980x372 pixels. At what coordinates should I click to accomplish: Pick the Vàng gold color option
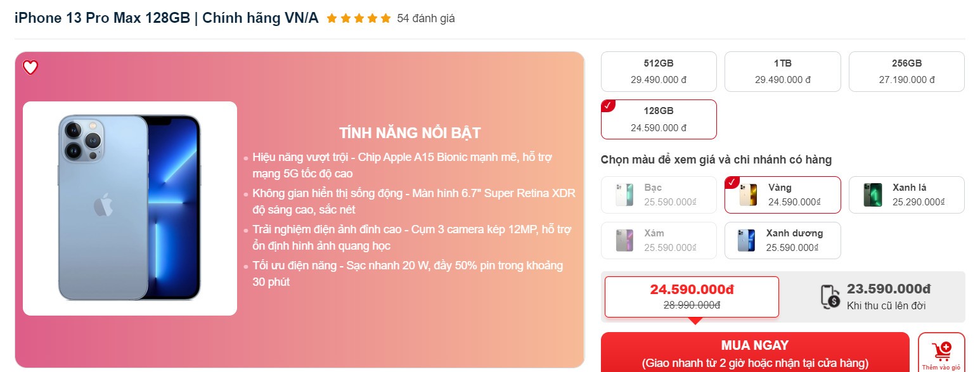783,195
